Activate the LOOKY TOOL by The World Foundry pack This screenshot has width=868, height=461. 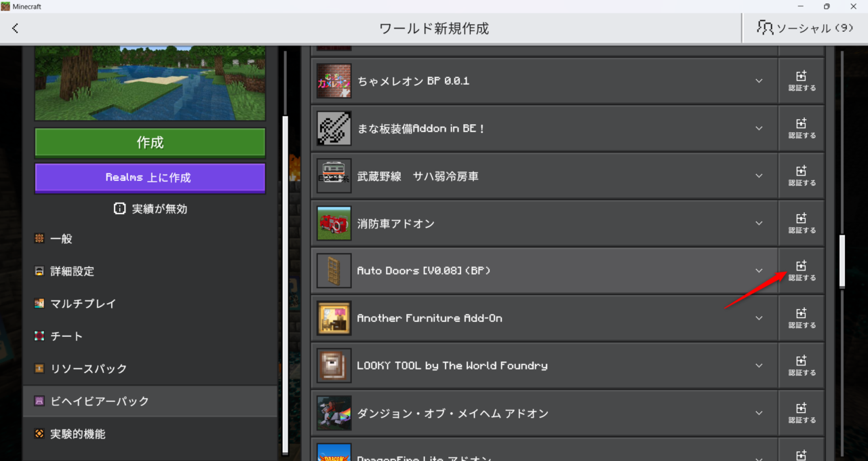pos(801,365)
